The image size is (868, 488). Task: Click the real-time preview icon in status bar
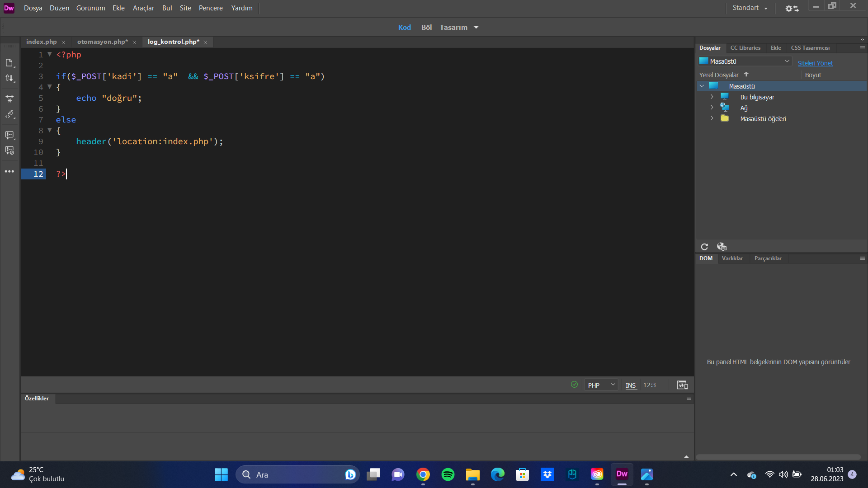pos(682,385)
